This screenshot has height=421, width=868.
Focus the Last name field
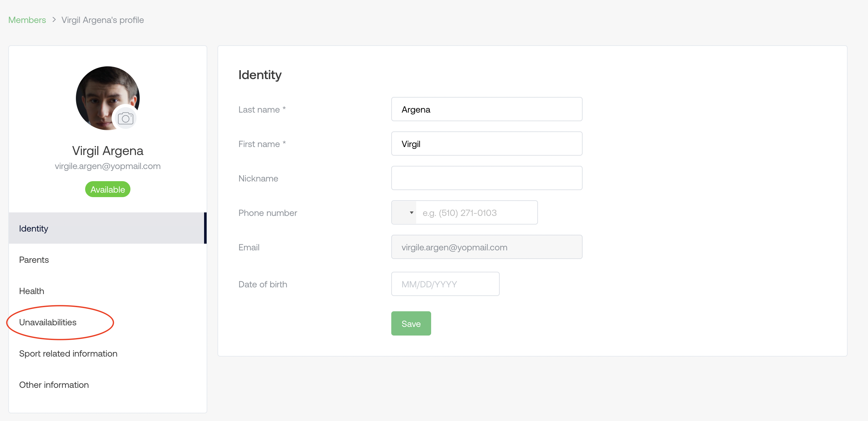coord(487,109)
